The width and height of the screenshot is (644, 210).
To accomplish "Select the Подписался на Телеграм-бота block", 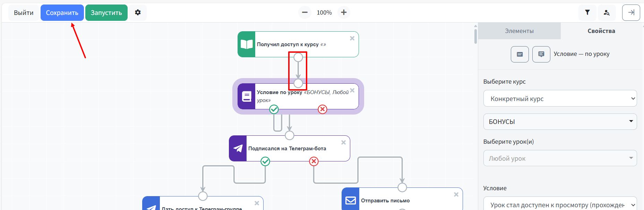I will coord(289,149).
